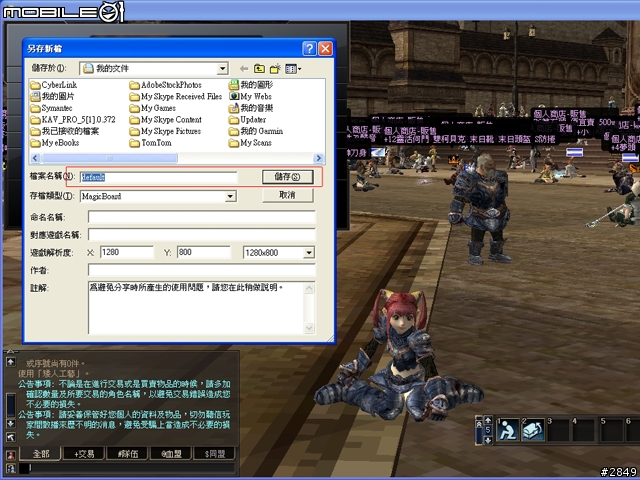Screen dimensions: 640x480
Task: Open the AdobeStockPhotos folder
Action: pyautogui.click(x=166, y=85)
